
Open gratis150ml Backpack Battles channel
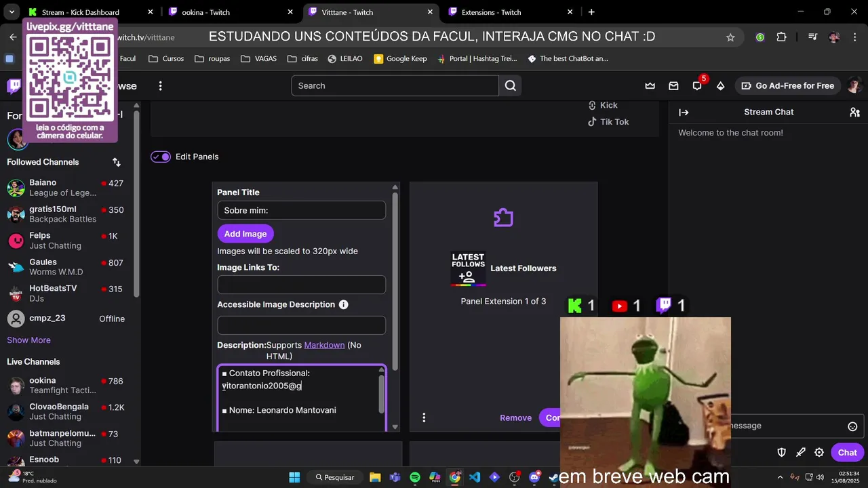click(68, 214)
